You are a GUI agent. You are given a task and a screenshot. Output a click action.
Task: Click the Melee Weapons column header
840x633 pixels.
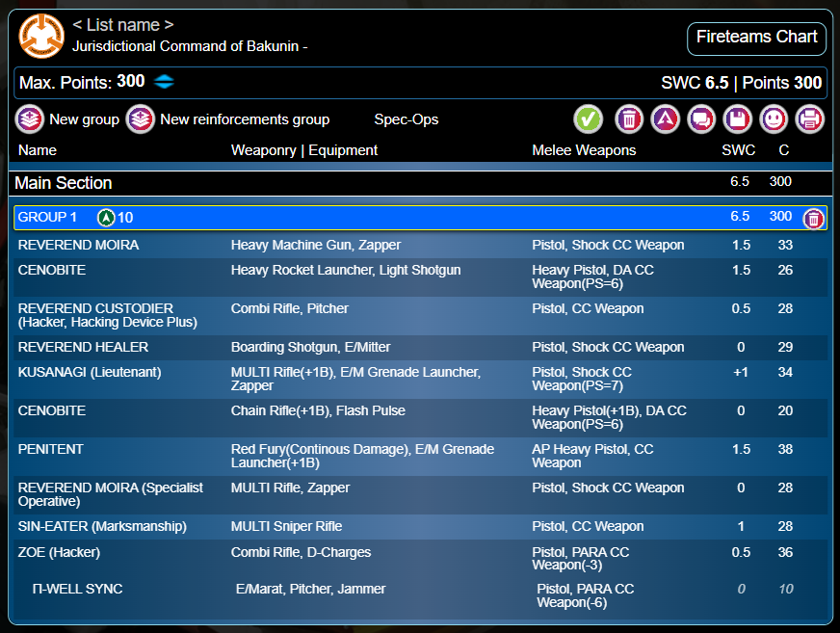[584, 150]
